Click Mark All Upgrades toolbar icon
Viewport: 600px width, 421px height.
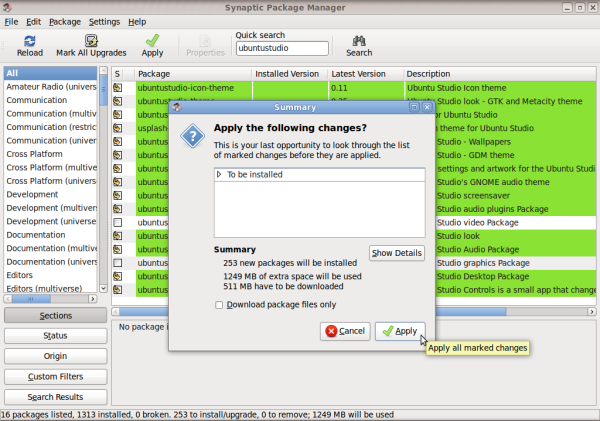coord(91,41)
